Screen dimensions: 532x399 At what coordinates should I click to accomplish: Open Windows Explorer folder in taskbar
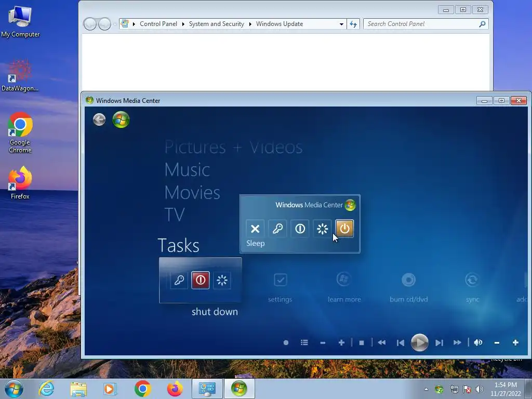pyautogui.click(x=78, y=389)
